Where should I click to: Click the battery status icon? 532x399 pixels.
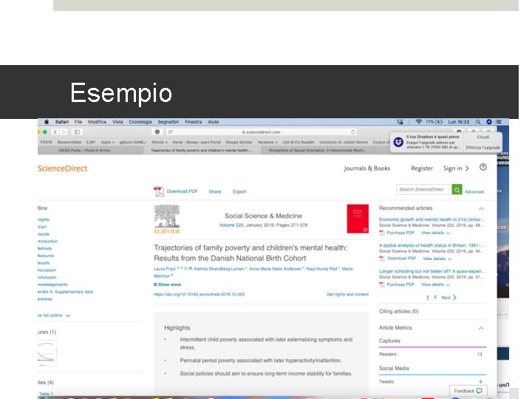tap(439, 122)
